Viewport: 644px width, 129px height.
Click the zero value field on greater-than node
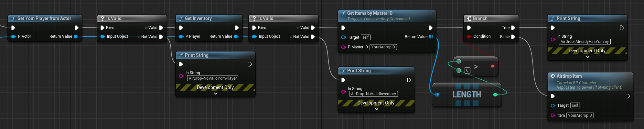point(467,70)
